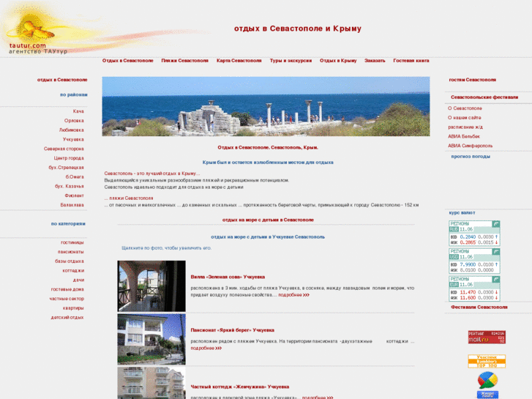Open the коттеджи category
Screen dimensions: 532x399
[73, 271]
